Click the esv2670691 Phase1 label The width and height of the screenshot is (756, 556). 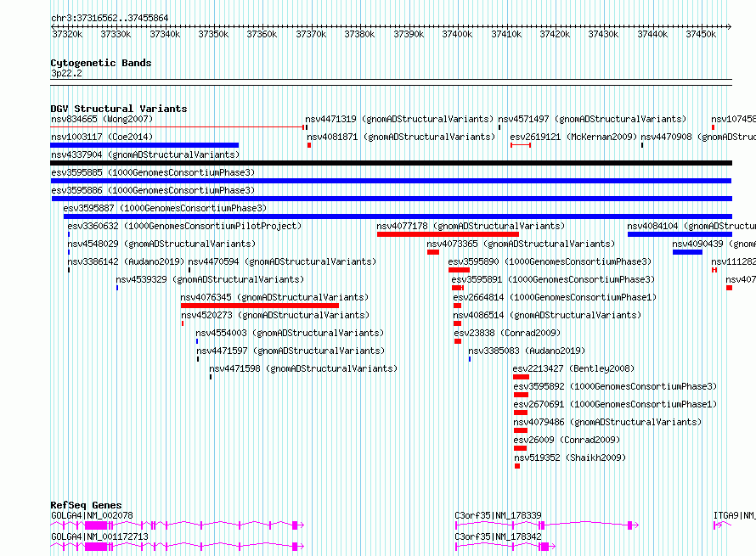click(615, 404)
